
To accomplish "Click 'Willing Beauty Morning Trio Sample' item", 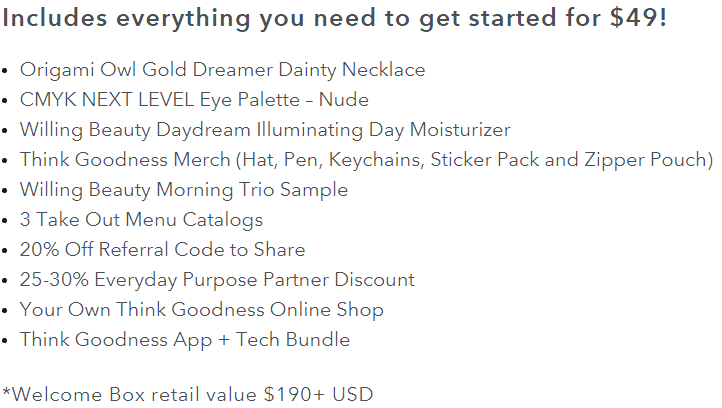I will [184, 190].
